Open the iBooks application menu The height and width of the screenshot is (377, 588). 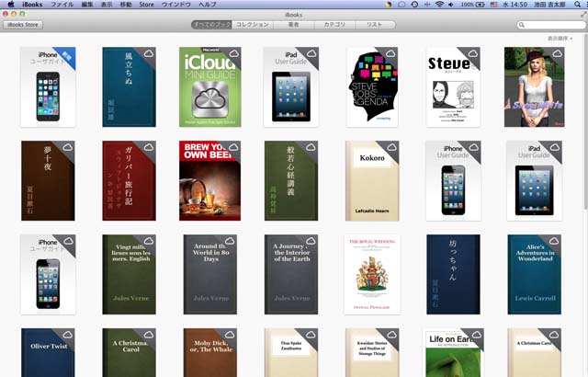(32, 5)
